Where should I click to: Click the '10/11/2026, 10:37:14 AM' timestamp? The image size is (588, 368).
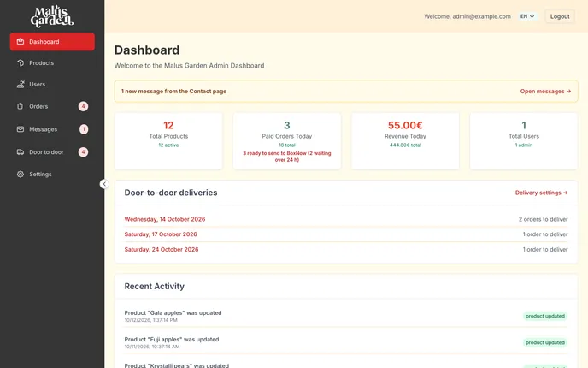pyautogui.click(x=152, y=347)
